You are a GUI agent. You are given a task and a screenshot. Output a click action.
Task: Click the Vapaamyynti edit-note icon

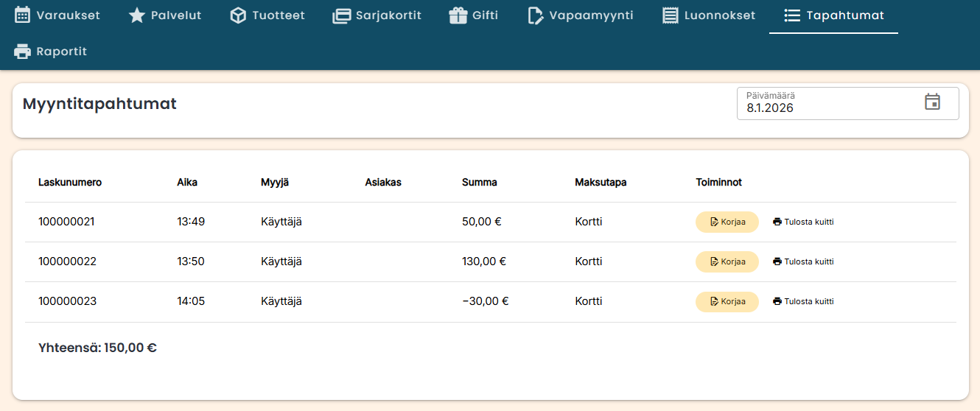pos(536,15)
